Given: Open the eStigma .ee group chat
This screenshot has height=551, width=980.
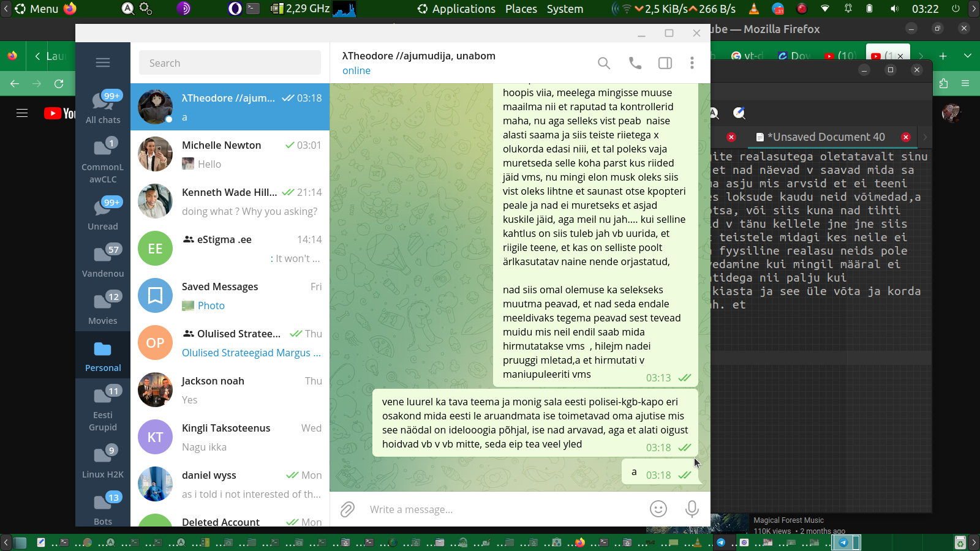Looking at the screenshot, I should pos(230,249).
